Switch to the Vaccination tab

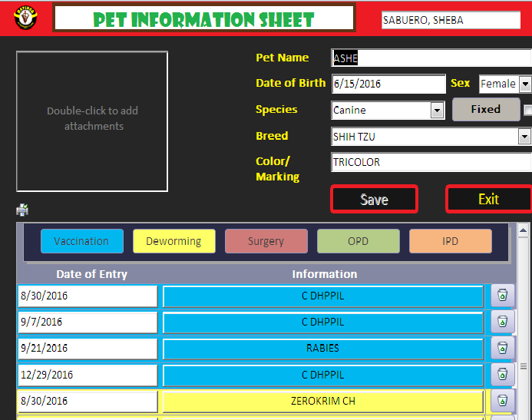[81, 241]
